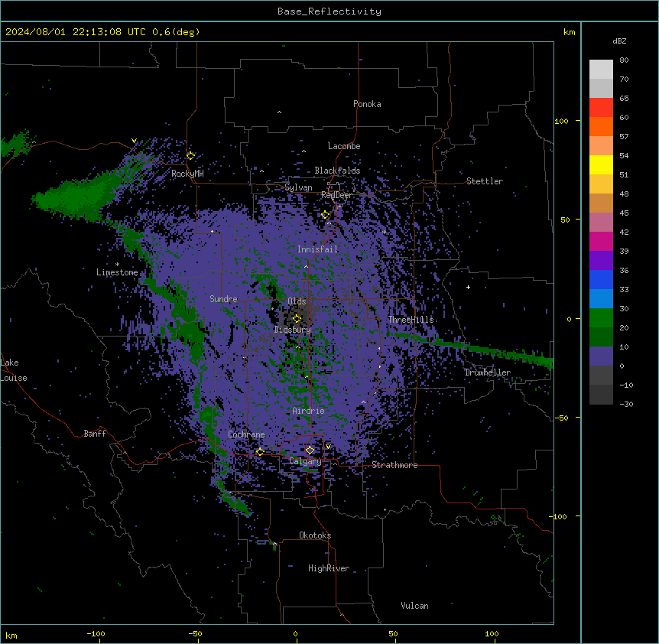The width and height of the screenshot is (659, 644).
Task: Select the Lacombe city label
Action: (344, 146)
